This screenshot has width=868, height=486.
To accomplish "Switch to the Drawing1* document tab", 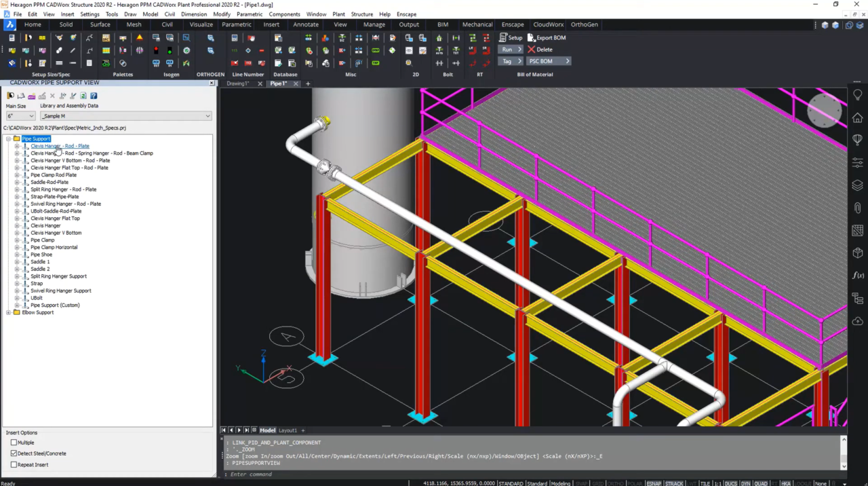I will [239, 83].
